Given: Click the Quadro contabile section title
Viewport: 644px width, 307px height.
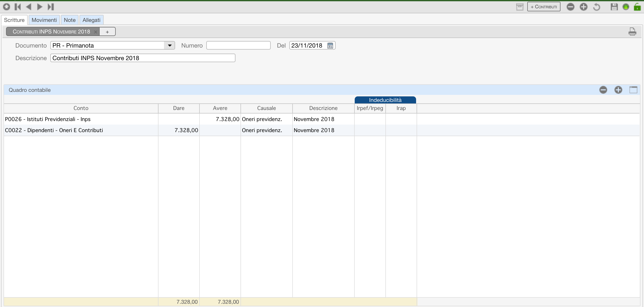Looking at the screenshot, I should (x=30, y=90).
